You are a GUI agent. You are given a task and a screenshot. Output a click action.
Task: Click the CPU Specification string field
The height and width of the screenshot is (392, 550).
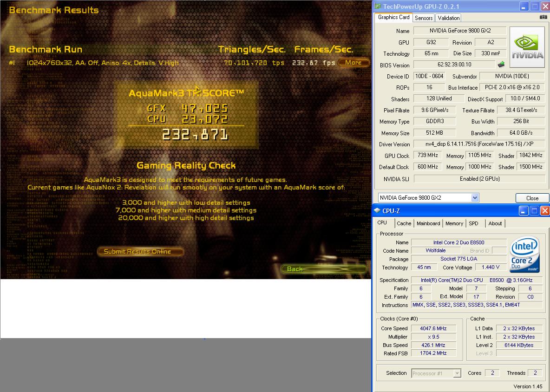click(477, 280)
